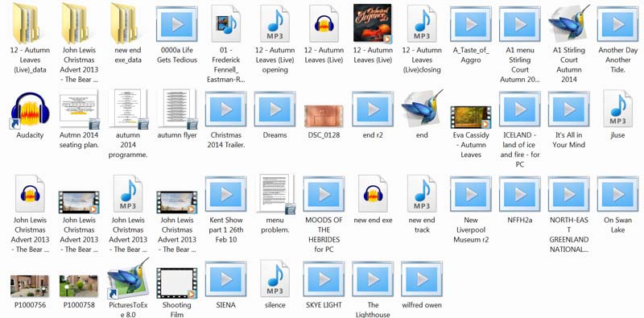Select the Eva Cassidy - Autumn Leaves video

471,117
